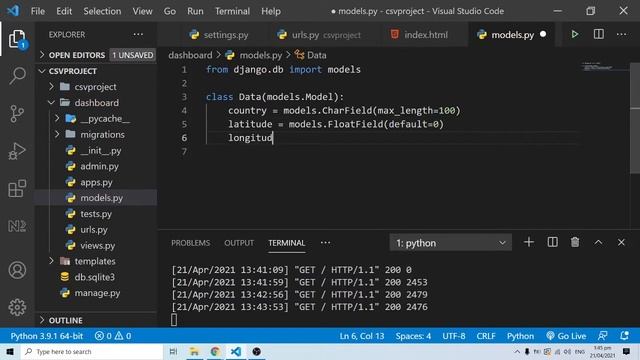
Task: Open more panel tabs ellipsis
Action: click(325, 243)
